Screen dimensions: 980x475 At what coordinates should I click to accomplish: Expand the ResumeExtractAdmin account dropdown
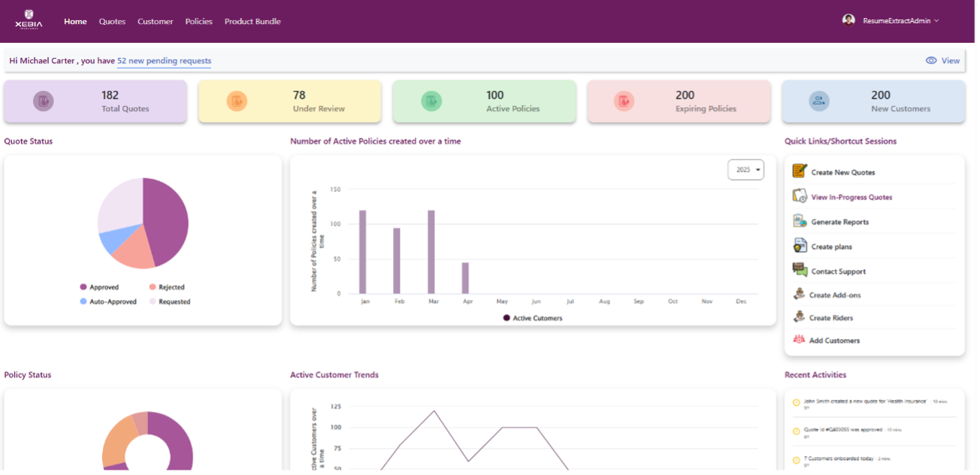tap(900, 21)
